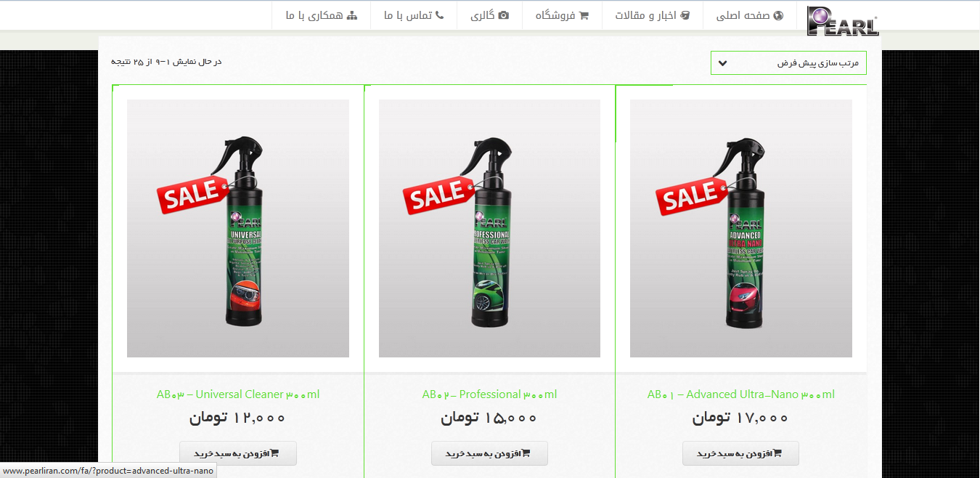The width and height of the screenshot is (980, 478).
Task: Open AB03 – Universal Cleaner 300ml product link
Action: tap(238, 394)
